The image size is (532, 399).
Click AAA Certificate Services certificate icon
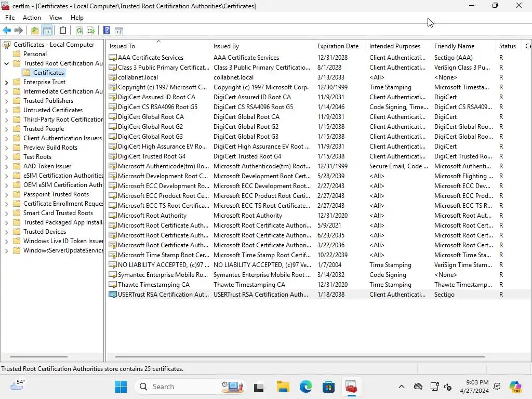coord(113,58)
